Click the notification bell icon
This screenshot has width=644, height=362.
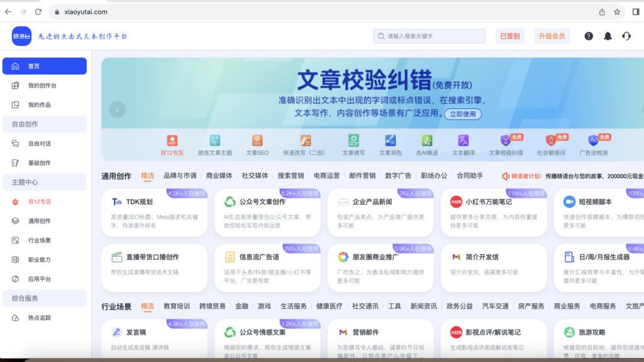[x=608, y=37]
